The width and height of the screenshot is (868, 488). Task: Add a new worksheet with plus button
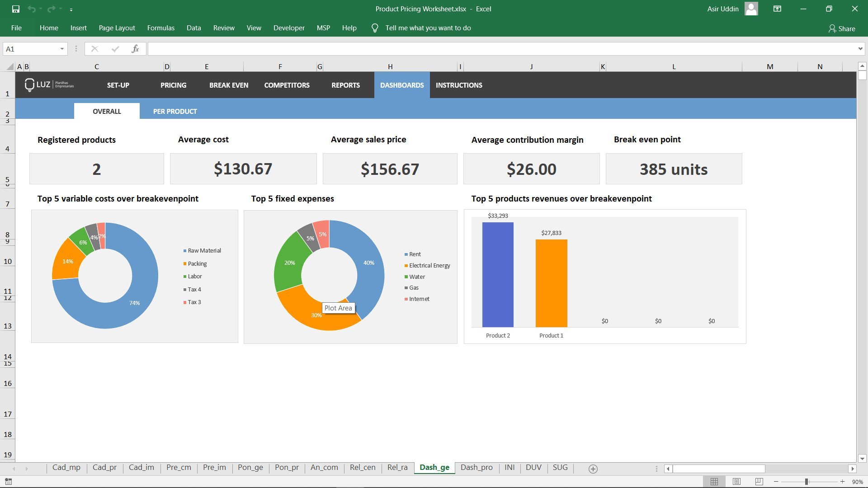pyautogui.click(x=592, y=469)
